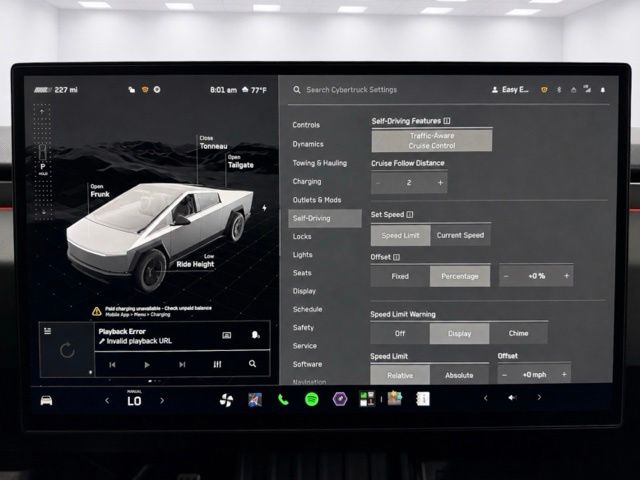Screen dimensions: 640x480
Task: Lower the volume with left chevron
Action: [x=485, y=398]
